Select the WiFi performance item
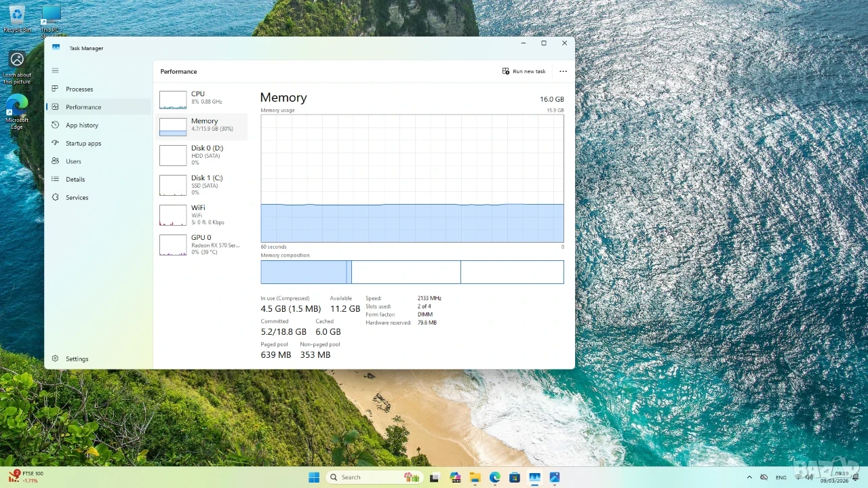Image resolution: width=868 pixels, height=488 pixels. (203, 215)
